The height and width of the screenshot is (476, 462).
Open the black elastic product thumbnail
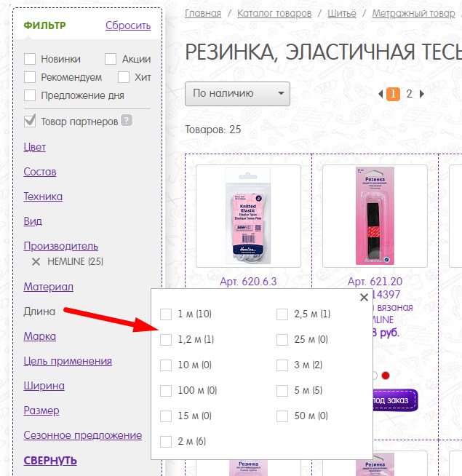tap(375, 216)
